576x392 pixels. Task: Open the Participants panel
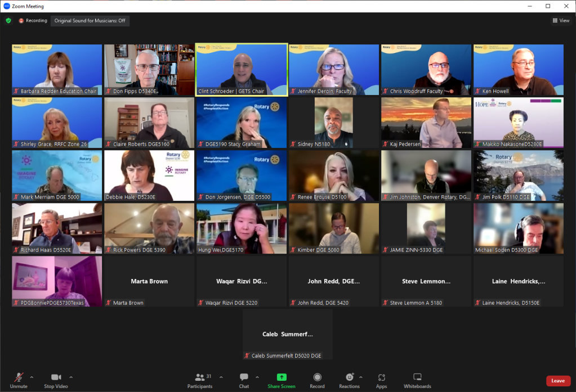click(x=200, y=377)
